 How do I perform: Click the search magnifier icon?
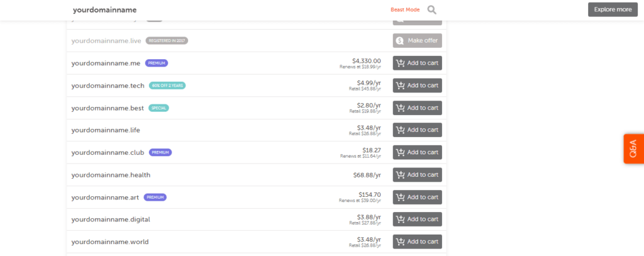click(431, 9)
